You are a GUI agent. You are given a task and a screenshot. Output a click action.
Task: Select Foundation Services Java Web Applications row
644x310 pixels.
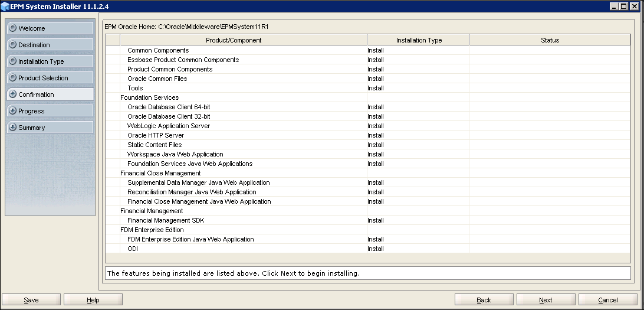(x=367, y=164)
